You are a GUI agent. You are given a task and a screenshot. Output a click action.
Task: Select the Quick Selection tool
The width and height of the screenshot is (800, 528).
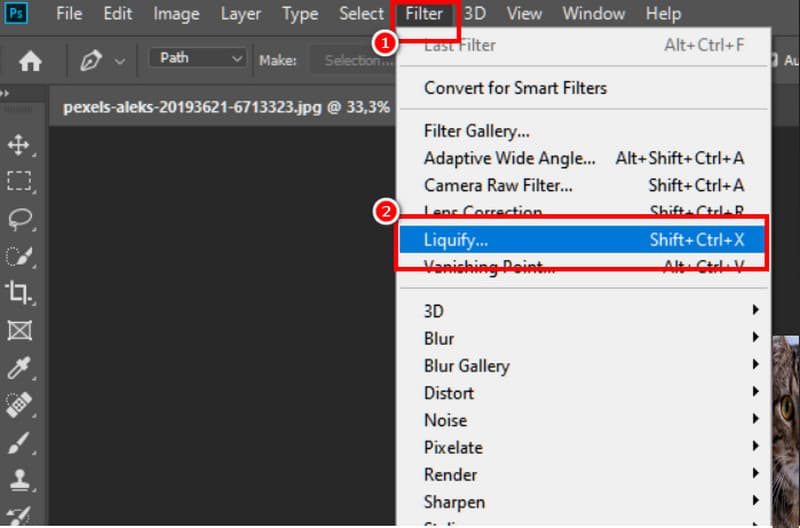[x=19, y=256]
